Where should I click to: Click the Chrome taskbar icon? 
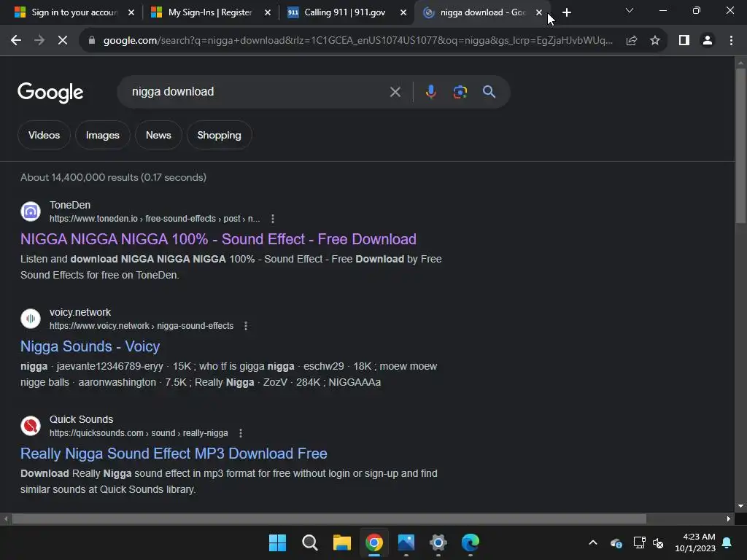374,542
